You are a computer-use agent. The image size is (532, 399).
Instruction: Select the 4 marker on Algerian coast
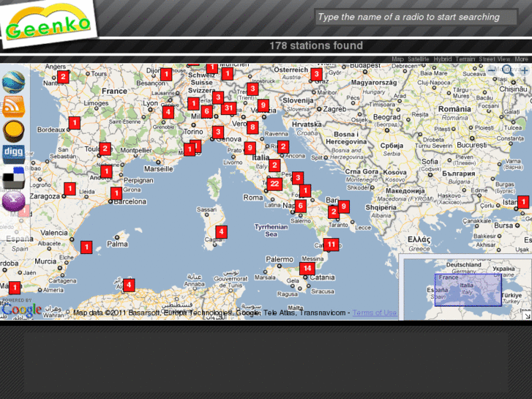(x=129, y=285)
